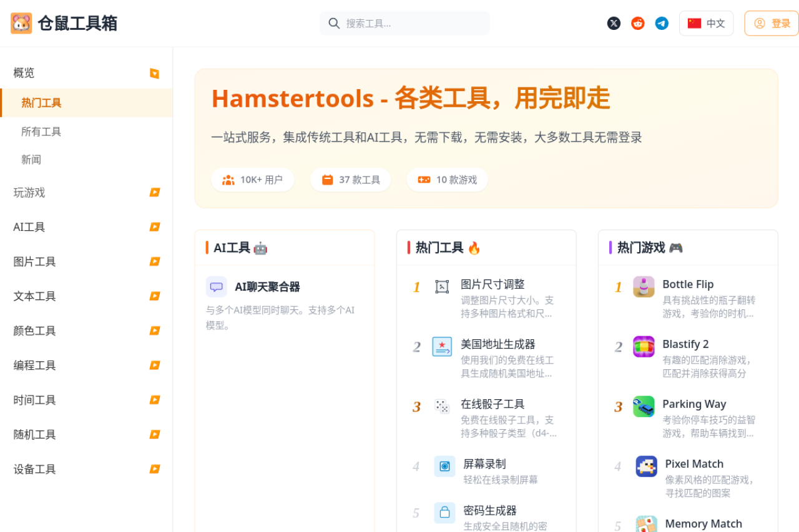This screenshot has height=532, width=799.
Task: Click the 屏幕录制 record icon
Action: [x=444, y=466]
